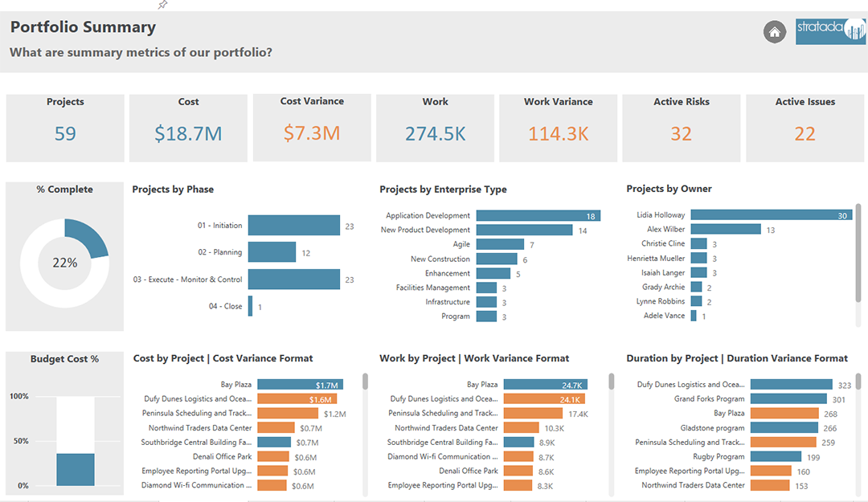Select Grand Forks Program duration bar

789,398
